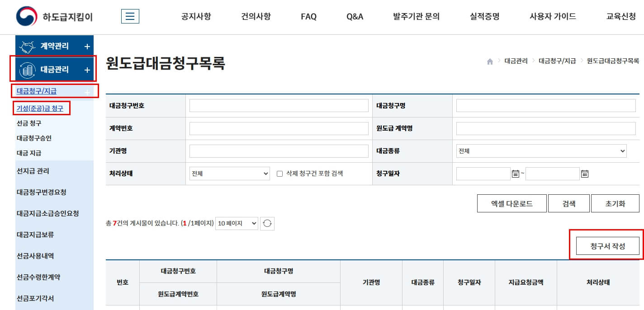Open the 처리상태 dropdown
The image size is (644, 310).
coord(229,174)
